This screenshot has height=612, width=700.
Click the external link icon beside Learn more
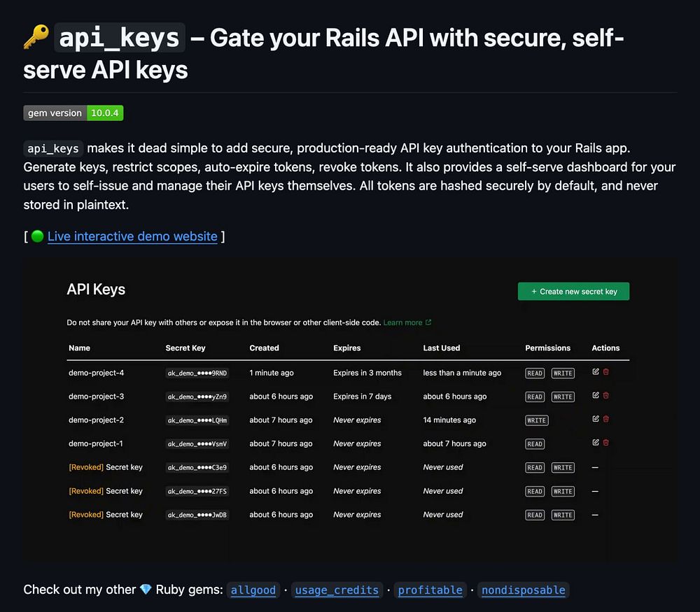tap(428, 322)
